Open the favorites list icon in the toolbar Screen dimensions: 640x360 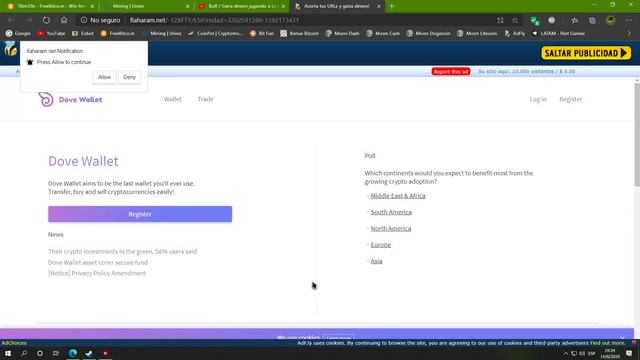575,20
